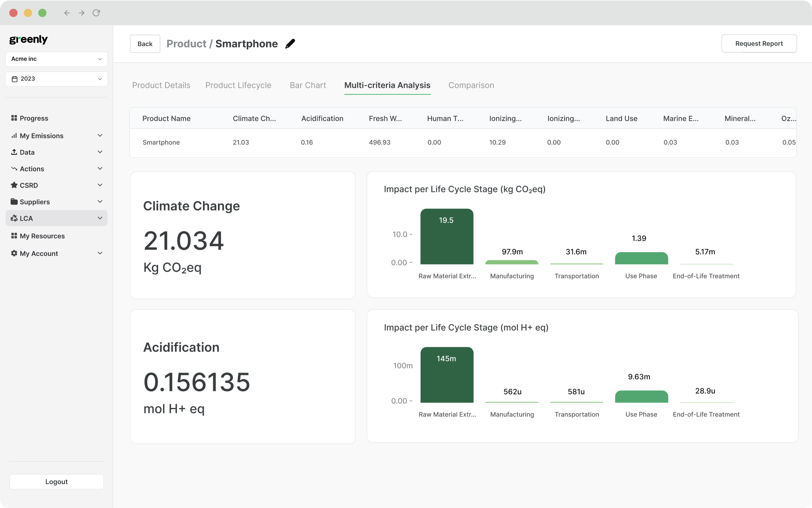This screenshot has height=508, width=812.
Task: Click the My Emissions bar chart icon
Action: (14, 135)
